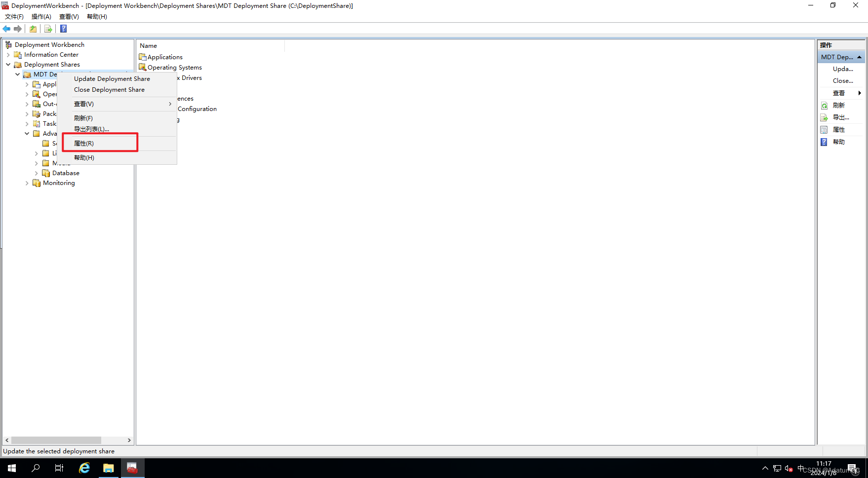The width and height of the screenshot is (868, 478).
Task: Click the DeploymentWorkbench taskbar icon
Action: pyautogui.click(x=132, y=468)
